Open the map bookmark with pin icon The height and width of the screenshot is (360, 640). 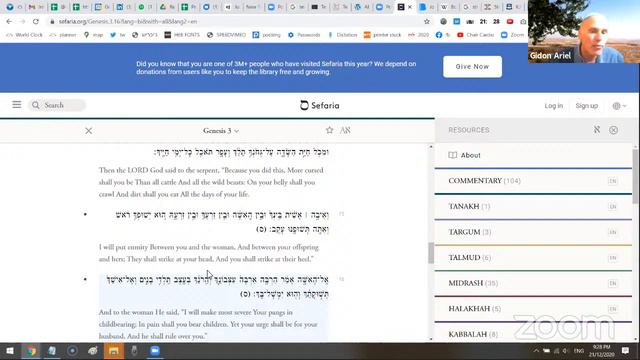(93, 35)
